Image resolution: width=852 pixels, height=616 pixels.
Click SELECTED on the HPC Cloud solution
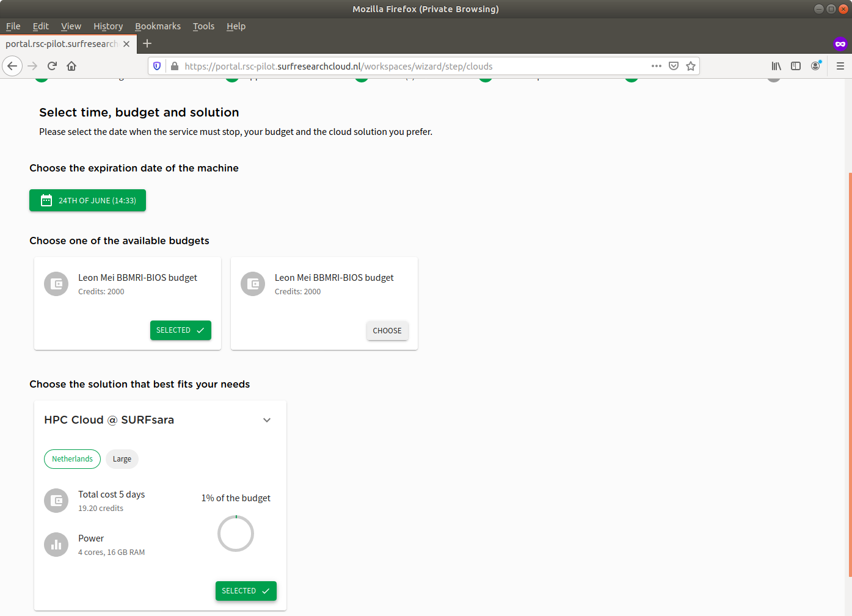coord(246,591)
